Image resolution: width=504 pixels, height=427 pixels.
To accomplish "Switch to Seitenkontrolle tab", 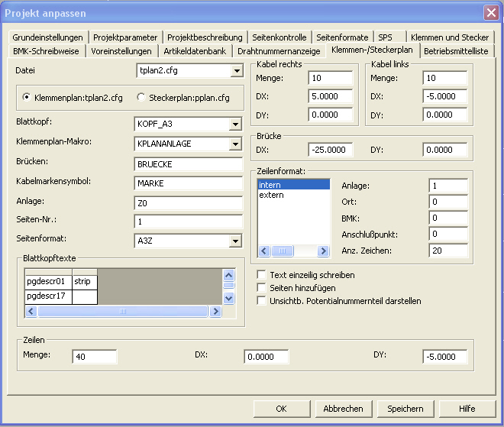I will pyautogui.click(x=279, y=37).
